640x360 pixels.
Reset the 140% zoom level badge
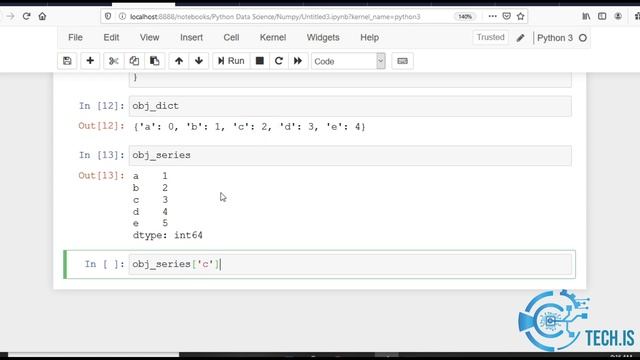(464, 17)
